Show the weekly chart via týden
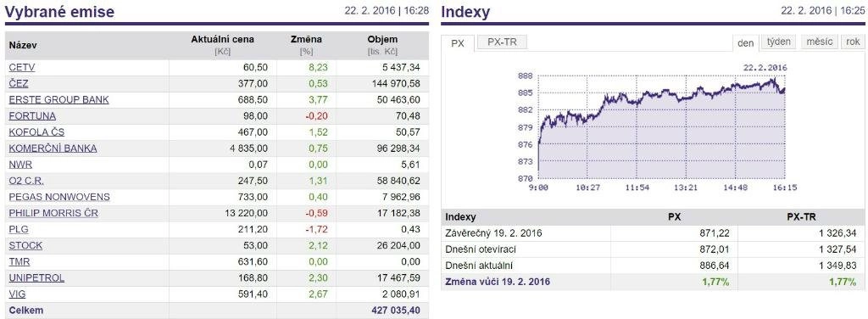868x319 pixels. click(x=779, y=42)
